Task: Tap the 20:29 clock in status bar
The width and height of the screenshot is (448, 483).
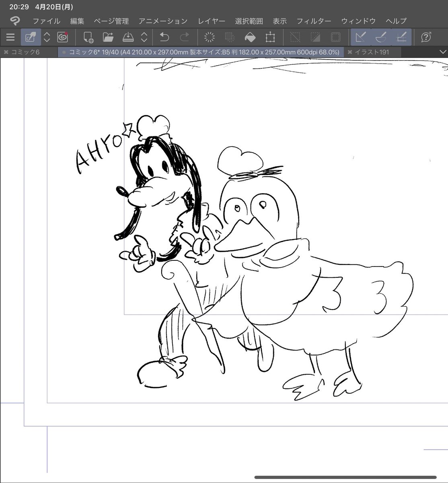Action: 19,7
